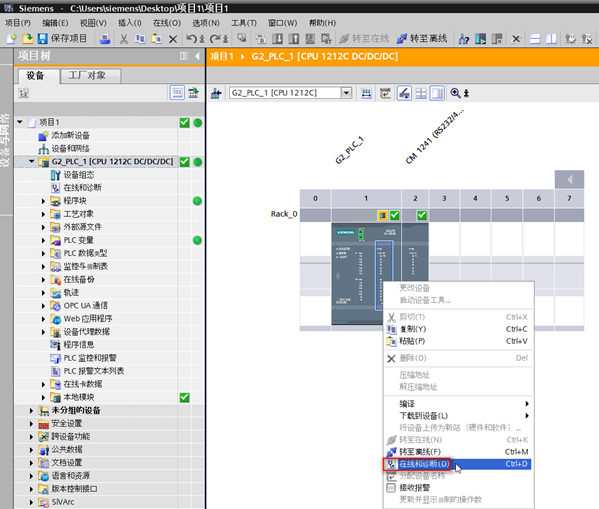Image resolution: width=599 pixels, height=509 pixels.
Task: Click rack collapse arrow above slot 7
Action: point(569,180)
